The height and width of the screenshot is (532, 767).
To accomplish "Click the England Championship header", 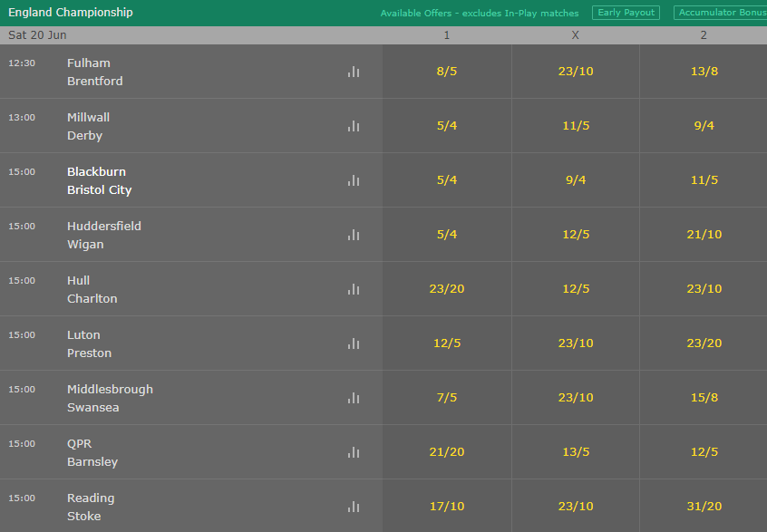I will (71, 12).
